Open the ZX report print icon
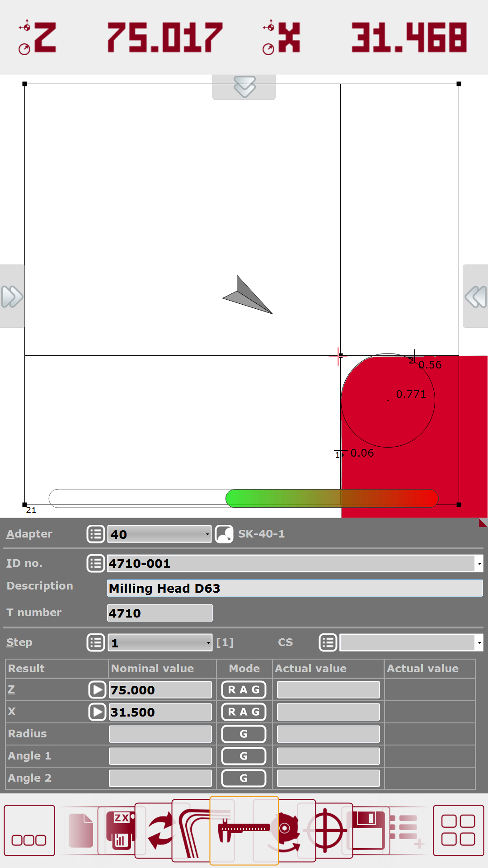488x868 pixels. pos(120,830)
